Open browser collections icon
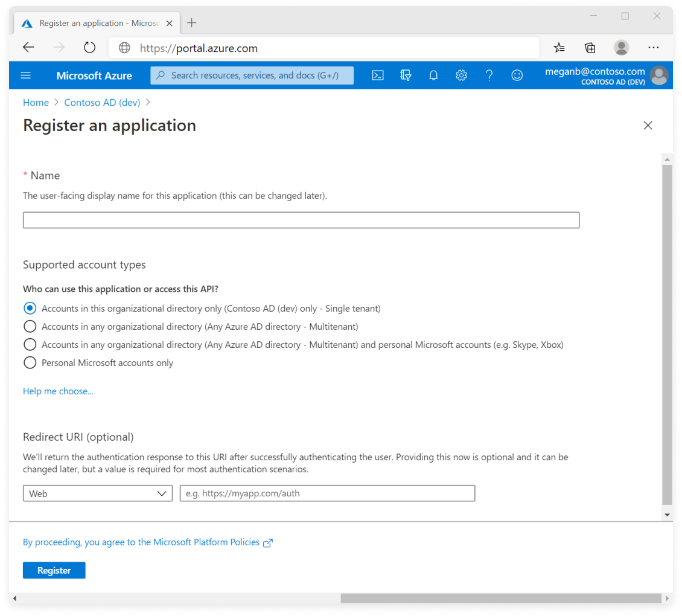The image size is (682, 616). [x=590, y=48]
